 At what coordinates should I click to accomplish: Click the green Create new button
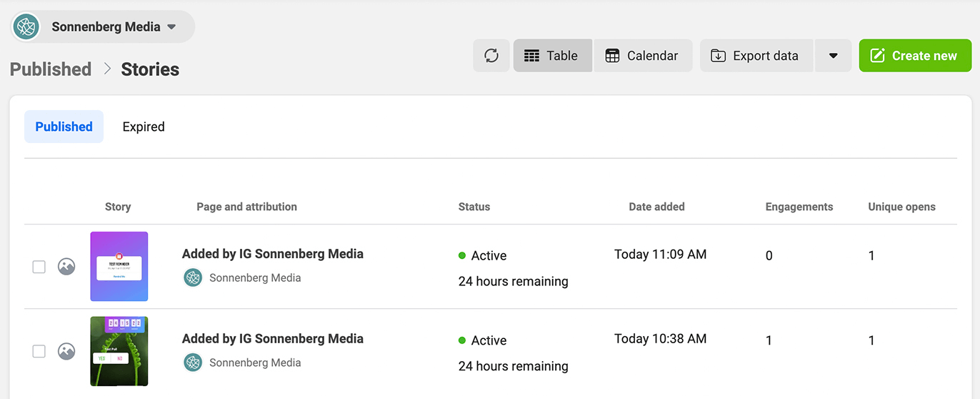click(x=915, y=56)
